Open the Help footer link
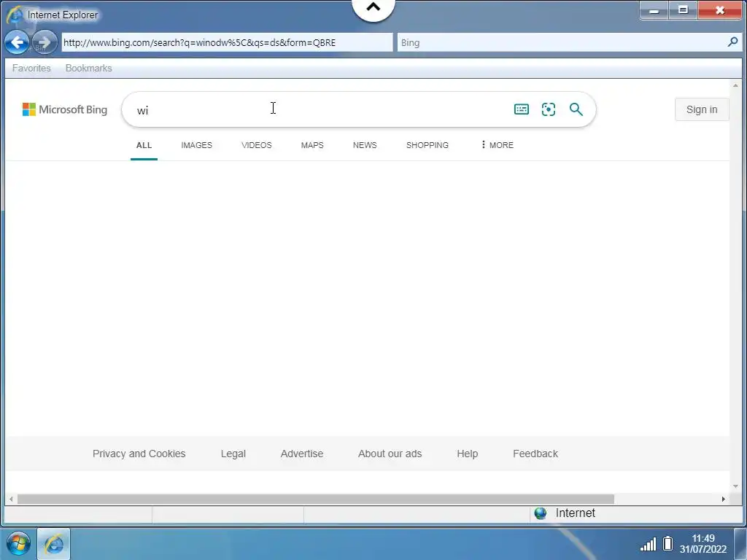 (x=467, y=454)
